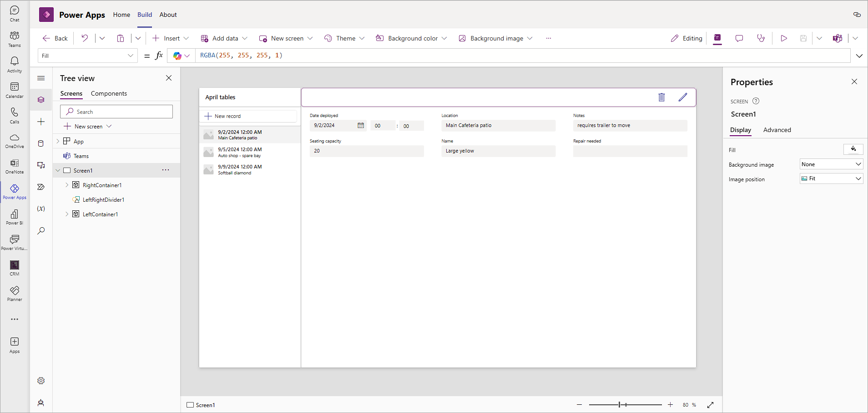Open the Background image dropdown set to None
This screenshot has width=868, height=413.
click(830, 164)
